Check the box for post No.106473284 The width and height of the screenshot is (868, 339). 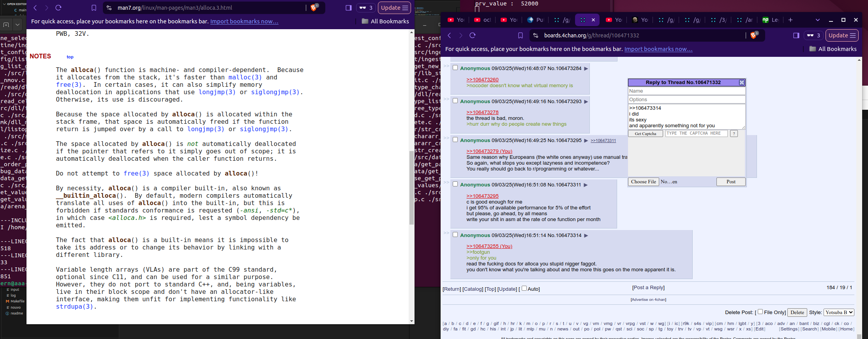(x=455, y=68)
